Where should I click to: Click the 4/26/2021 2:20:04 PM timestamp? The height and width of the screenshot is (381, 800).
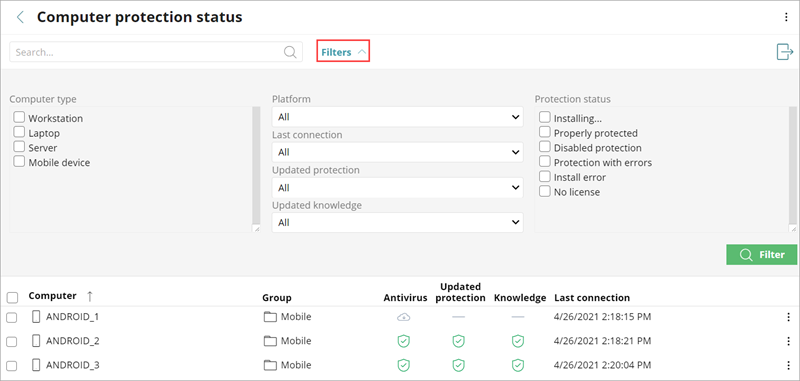(x=603, y=365)
